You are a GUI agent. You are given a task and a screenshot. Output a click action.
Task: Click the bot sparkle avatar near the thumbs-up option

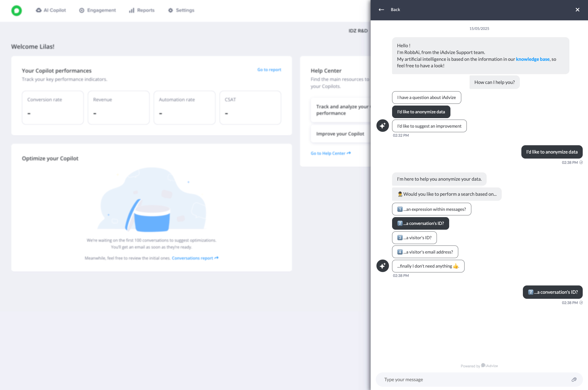pyautogui.click(x=383, y=266)
